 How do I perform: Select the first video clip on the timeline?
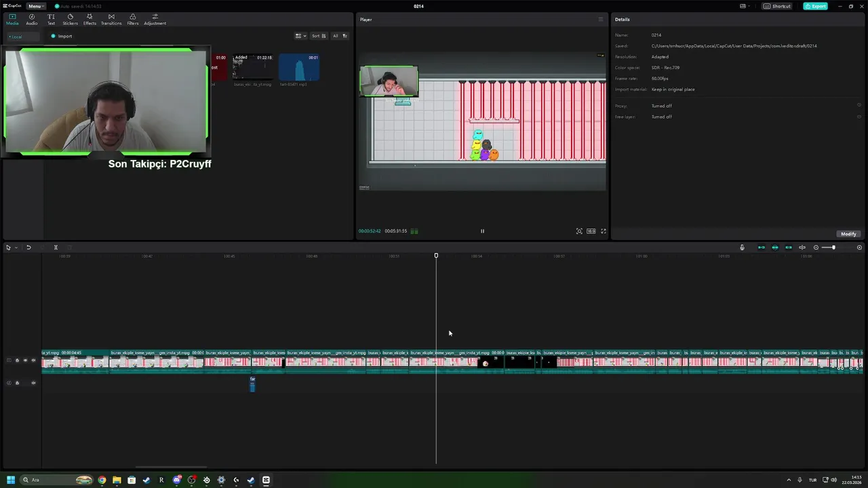[x=75, y=361]
